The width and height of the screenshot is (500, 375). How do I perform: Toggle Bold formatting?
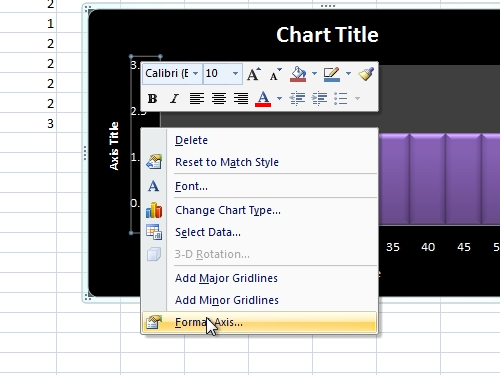152,98
